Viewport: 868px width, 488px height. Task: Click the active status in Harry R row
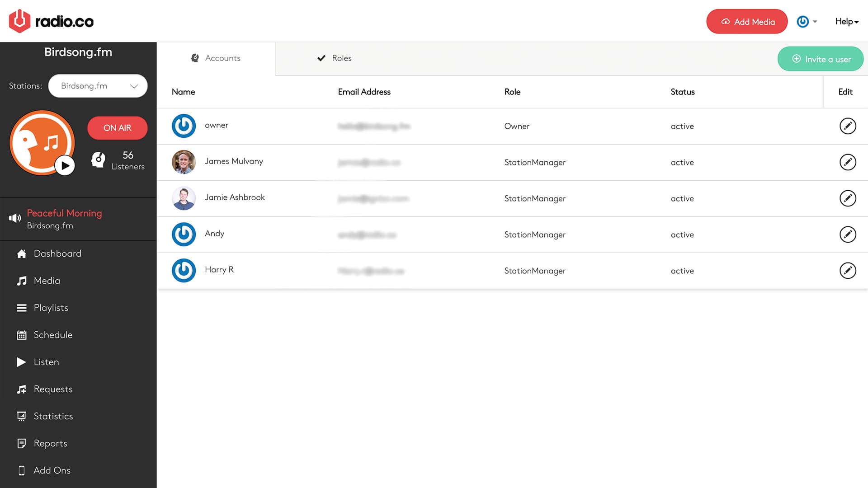click(682, 271)
